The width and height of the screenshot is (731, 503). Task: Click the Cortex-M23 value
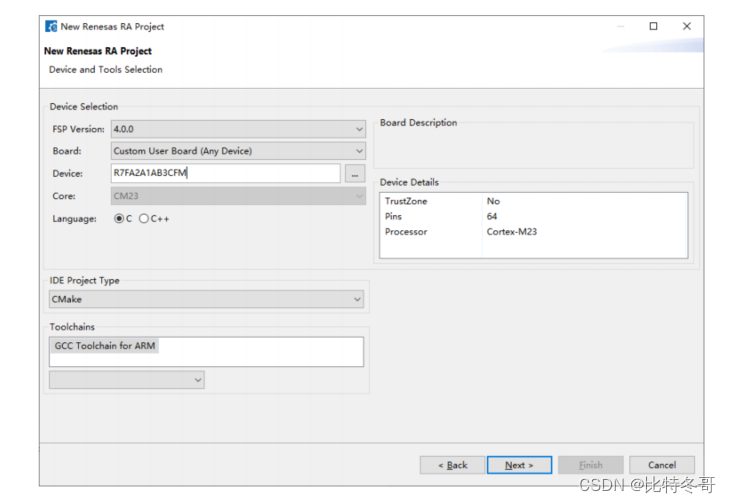point(512,232)
